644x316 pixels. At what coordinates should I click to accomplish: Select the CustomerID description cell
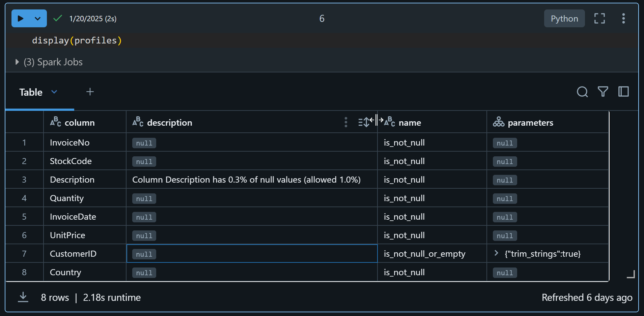click(x=251, y=254)
